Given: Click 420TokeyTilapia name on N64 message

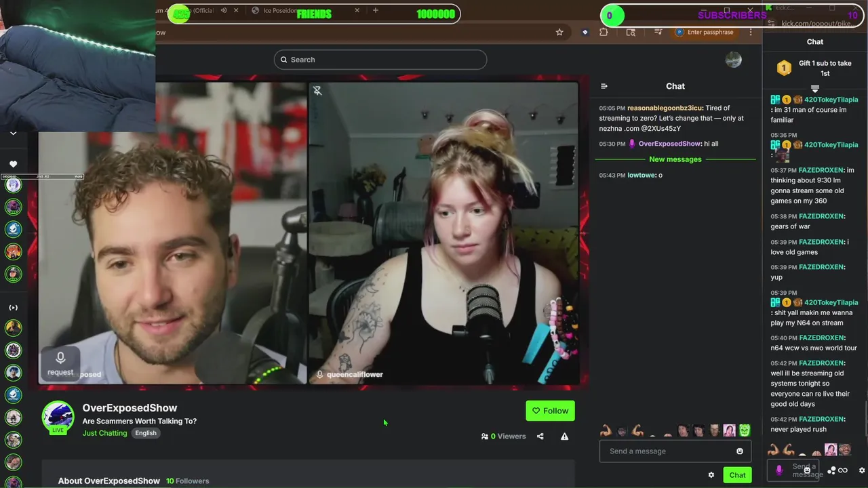Looking at the screenshot, I should tap(831, 302).
